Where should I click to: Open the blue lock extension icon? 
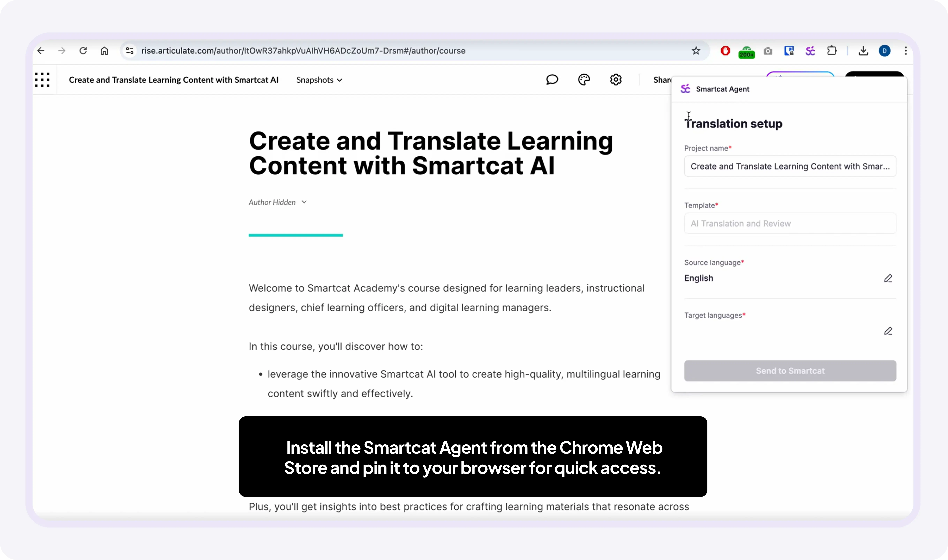(x=789, y=51)
